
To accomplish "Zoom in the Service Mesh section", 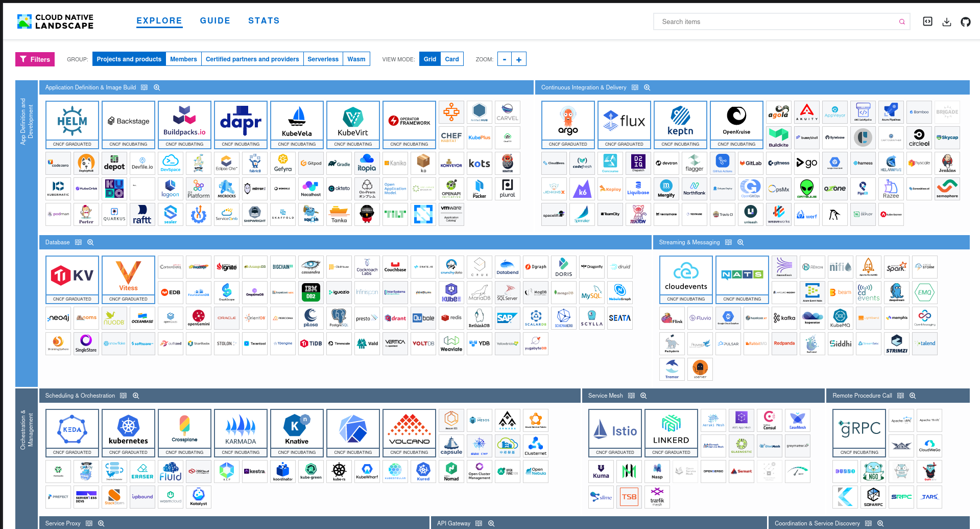I will pos(643,396).
